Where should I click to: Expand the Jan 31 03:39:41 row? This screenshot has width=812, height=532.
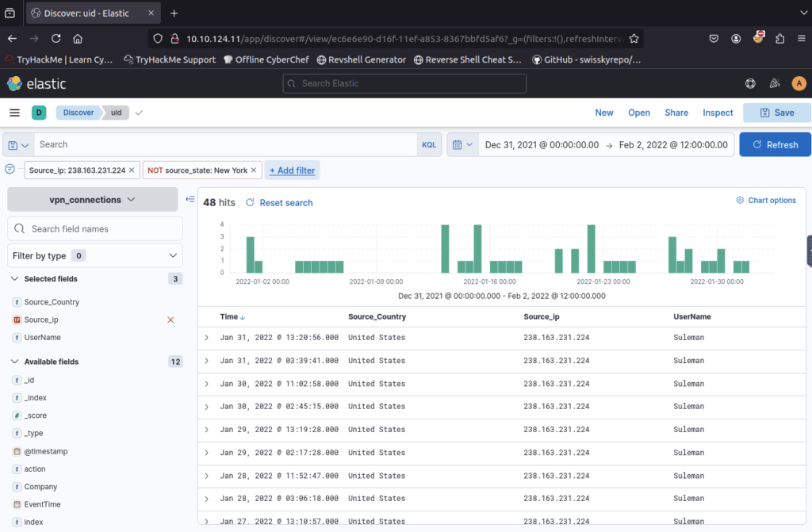(x=207, y=361)
